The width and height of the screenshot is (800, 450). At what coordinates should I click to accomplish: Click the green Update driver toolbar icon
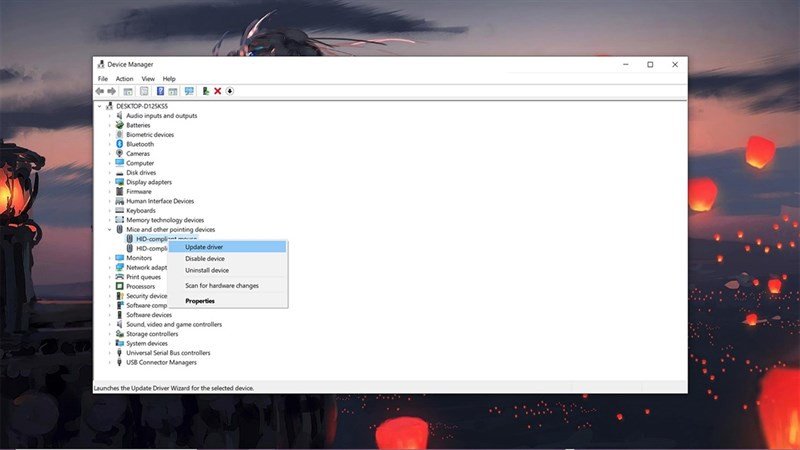click(x=205, y=91)
